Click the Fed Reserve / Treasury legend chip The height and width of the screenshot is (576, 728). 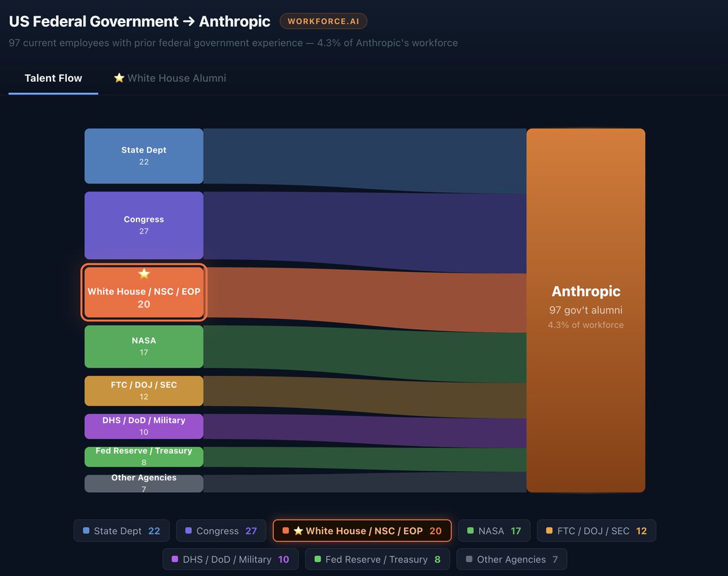[x=378, y=559]
